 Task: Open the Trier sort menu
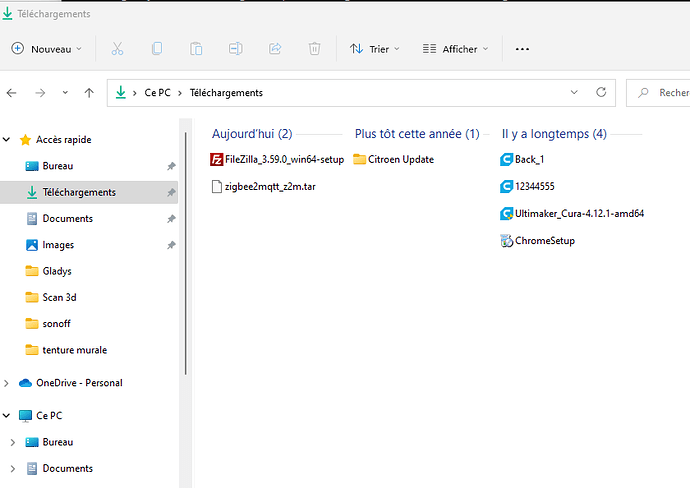(x=374, y=48)
